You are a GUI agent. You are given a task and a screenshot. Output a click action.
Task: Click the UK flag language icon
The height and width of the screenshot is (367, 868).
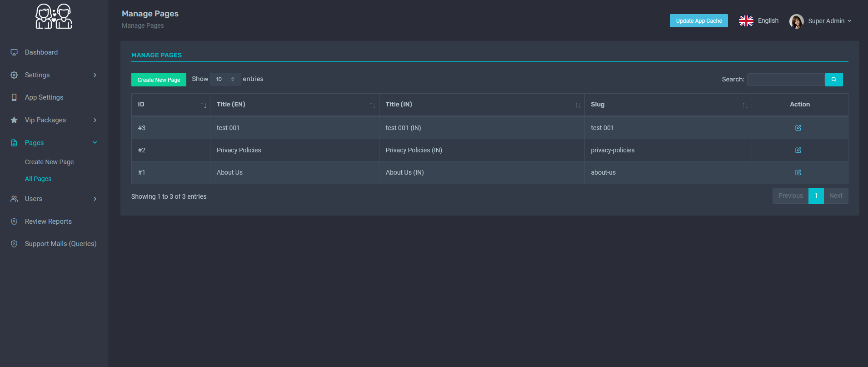click(746, 21)
